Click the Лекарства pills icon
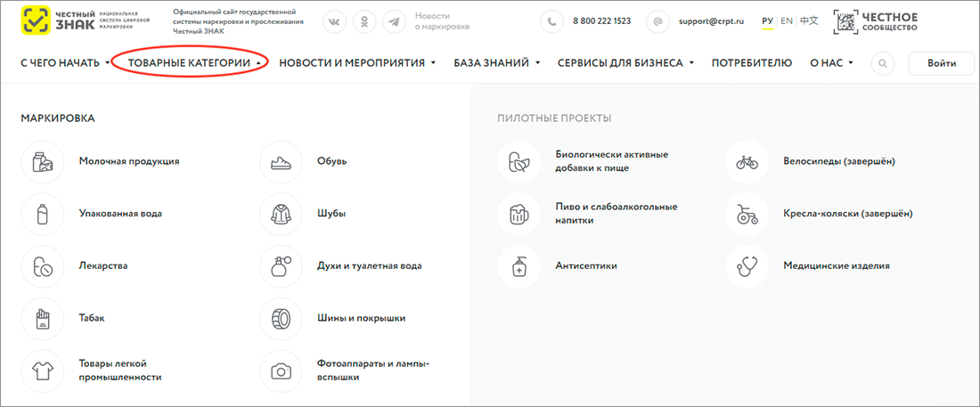The height and width of the screenshot is (407, 980). click(43, 267)
